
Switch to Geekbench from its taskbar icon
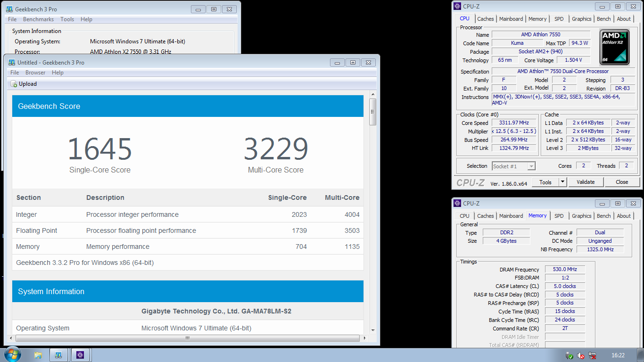[58, 355]
